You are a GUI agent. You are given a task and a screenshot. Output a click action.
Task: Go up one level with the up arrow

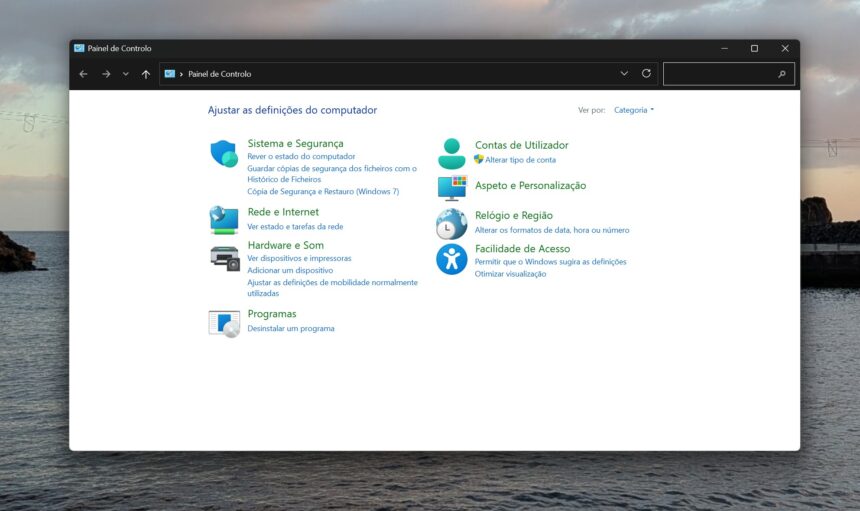pyautogui.click(x=145, y=74)
